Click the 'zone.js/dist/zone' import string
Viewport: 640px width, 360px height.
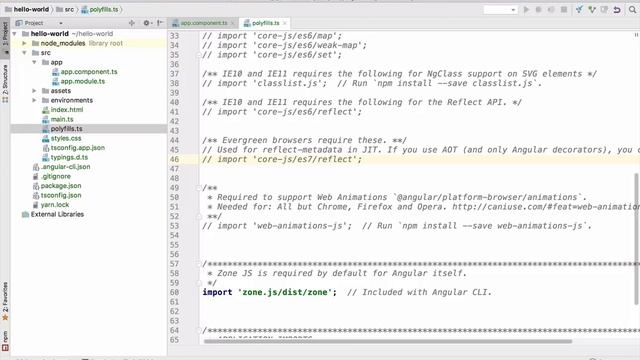285,292
